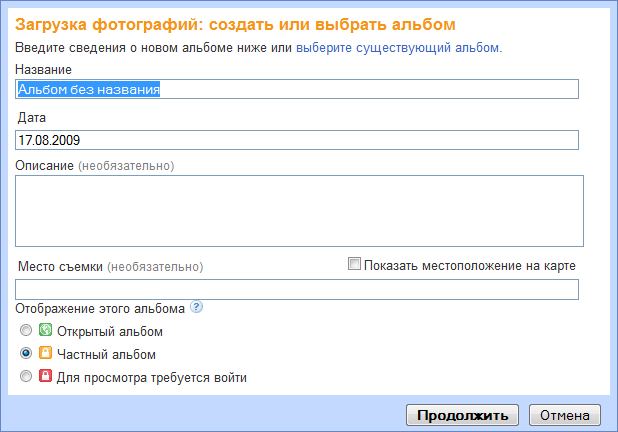Click the Для просмотра требуется войти label
This screenshot has height=432, width=618.
[x=152, y=378]
